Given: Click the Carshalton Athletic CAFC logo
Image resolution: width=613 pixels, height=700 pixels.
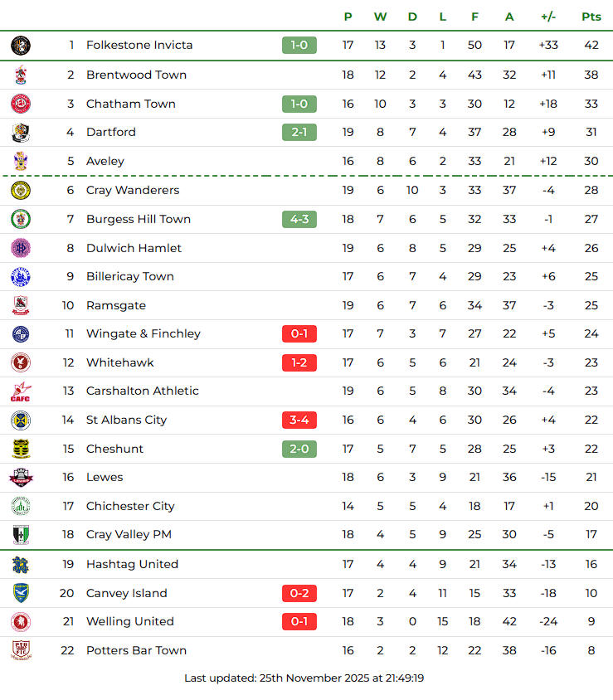Looking at the screenshot, I should [x=21, y=391].
